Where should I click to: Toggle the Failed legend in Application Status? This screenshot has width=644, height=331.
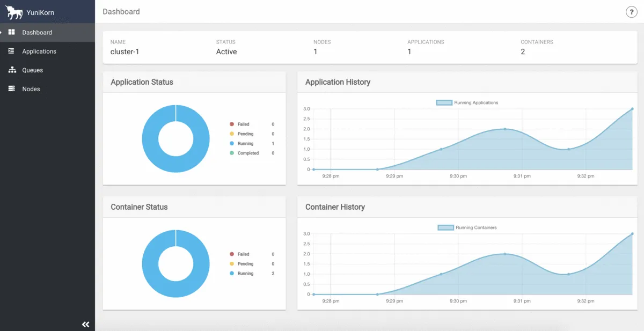[x=239, y=124]
